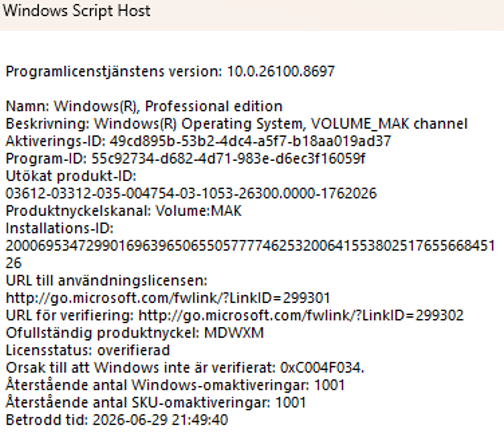Image resolution: width=504 pixels, height=433 pixels.
Task: Click the Namn: Windows(R), Professional edition line
Action: 144,106
